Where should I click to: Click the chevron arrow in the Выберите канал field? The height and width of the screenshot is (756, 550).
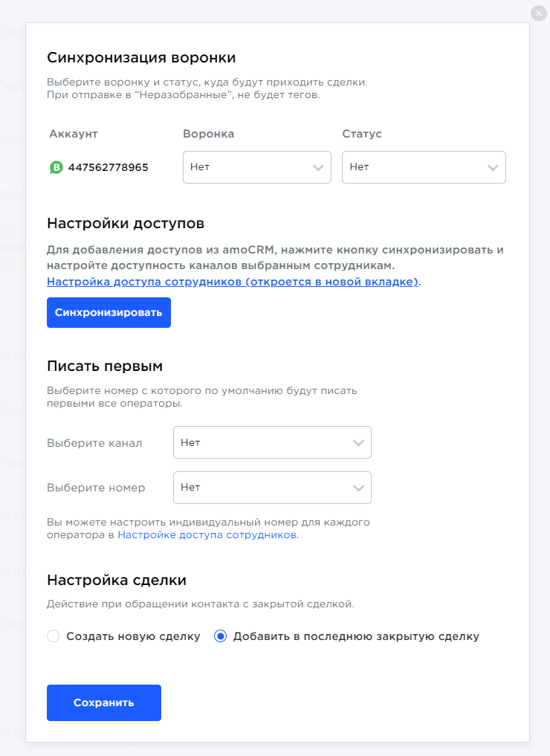[x=358, y=443]
